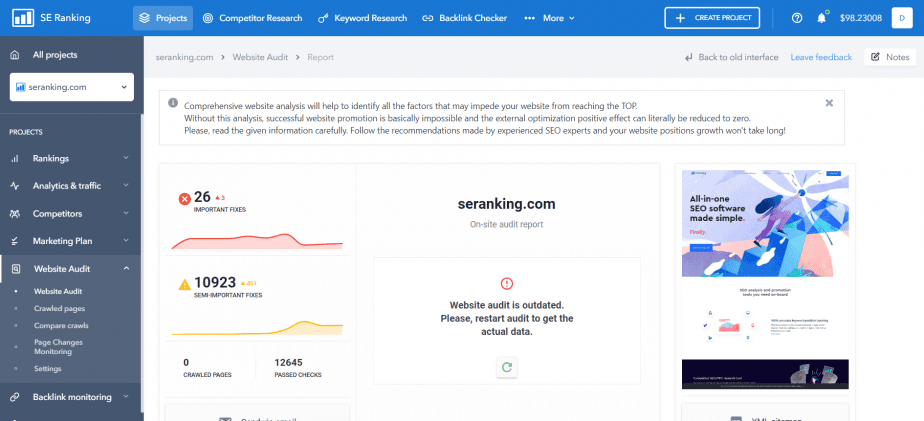Click the website screenshot thumbnail

(x=765, y=280)
